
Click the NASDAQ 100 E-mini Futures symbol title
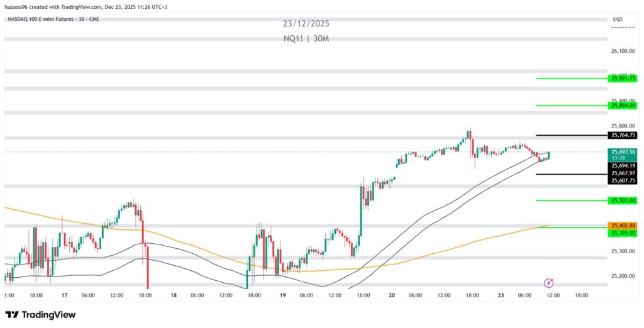pos(53,19)
